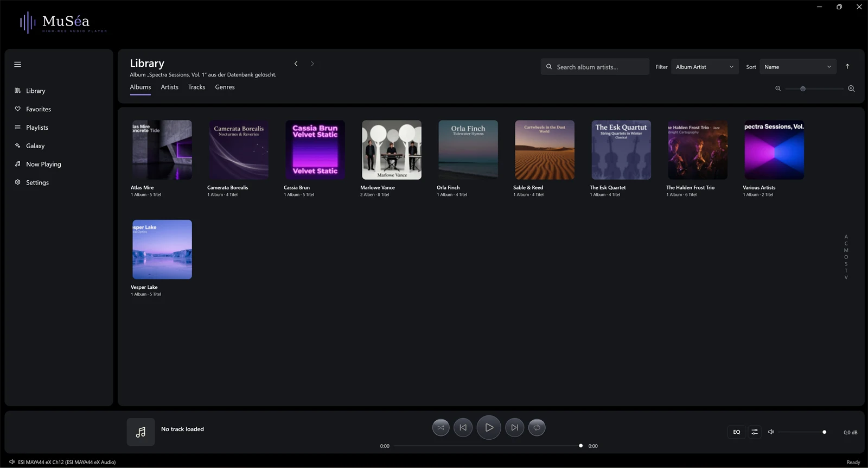Toggle repeat mode
The image size is (868, 468).
click(537, 427)
